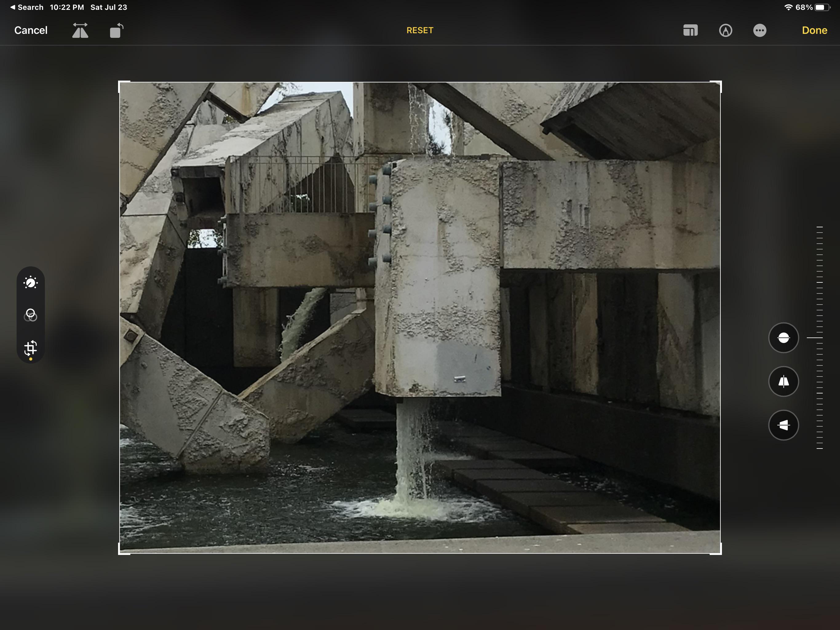Tap the battery indicator in status bar
Viewport: 840px width, 630px height.
click(x=822, y=7)
